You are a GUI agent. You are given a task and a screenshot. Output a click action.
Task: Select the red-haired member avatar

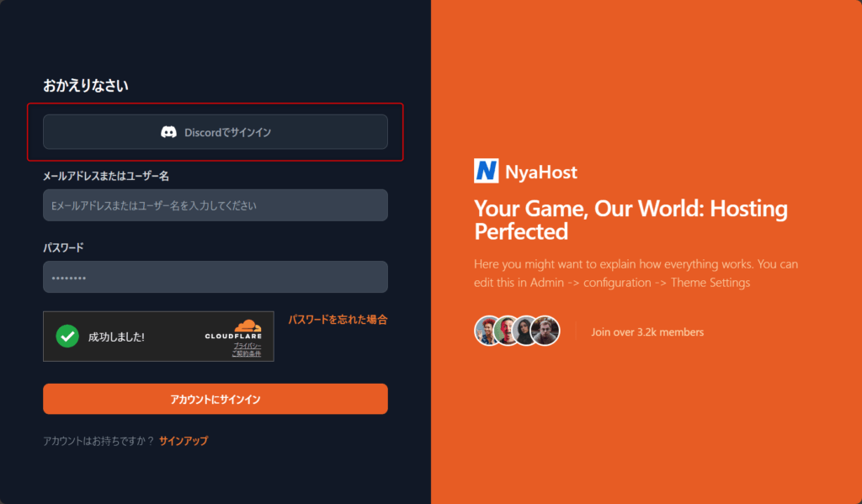(487, 332)
